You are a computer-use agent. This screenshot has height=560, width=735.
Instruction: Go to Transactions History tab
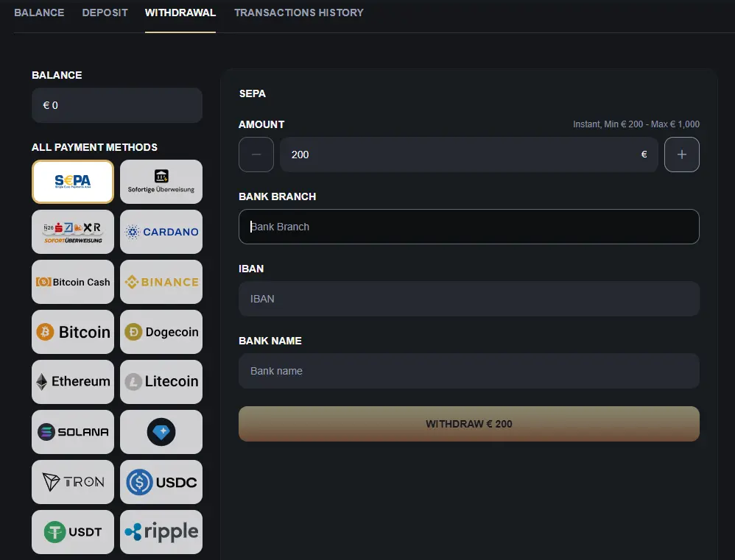pos(299,13)
